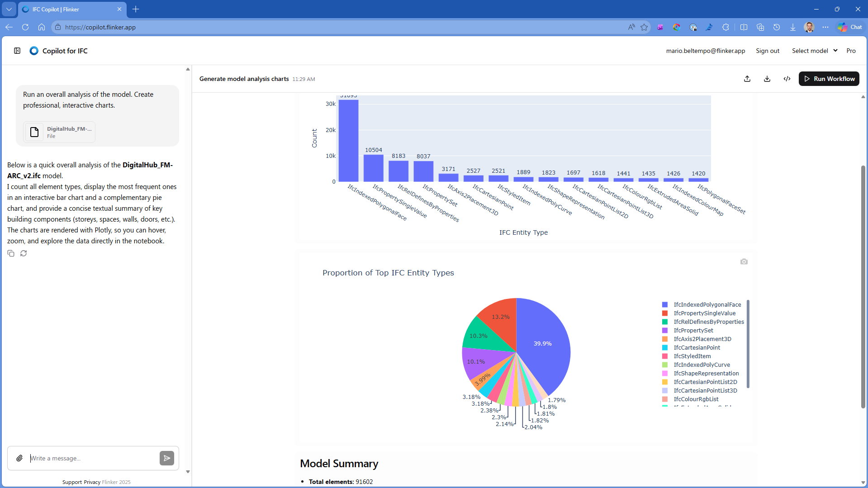Open the Select model dropdown
Viewport: 868px width, 488px height.
click(814, 51)
